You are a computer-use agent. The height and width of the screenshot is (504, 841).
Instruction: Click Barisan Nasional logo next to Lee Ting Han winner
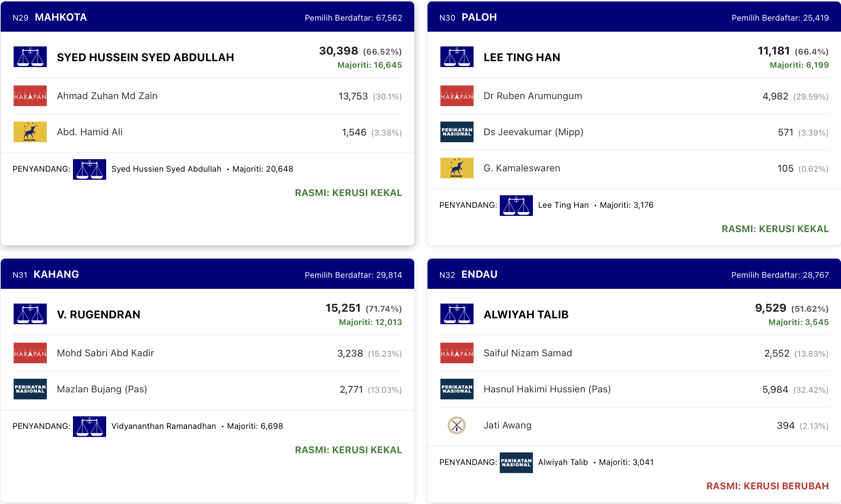(457, 57)
